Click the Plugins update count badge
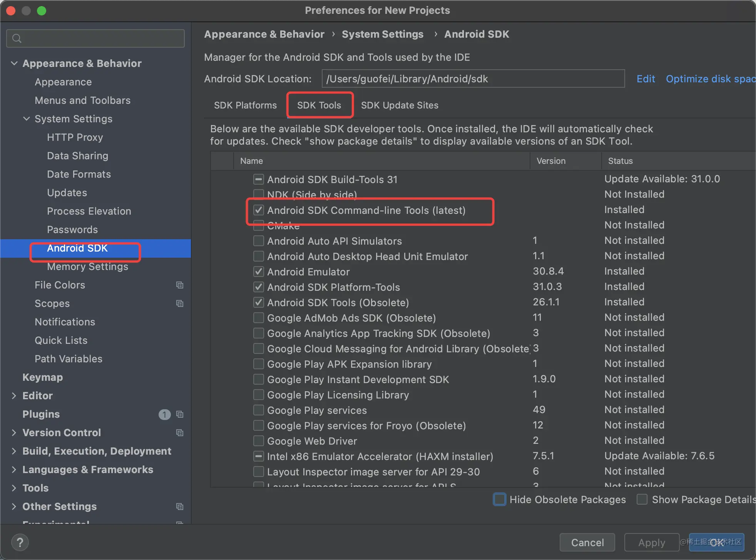756x560 pixels. click(164, 414)
